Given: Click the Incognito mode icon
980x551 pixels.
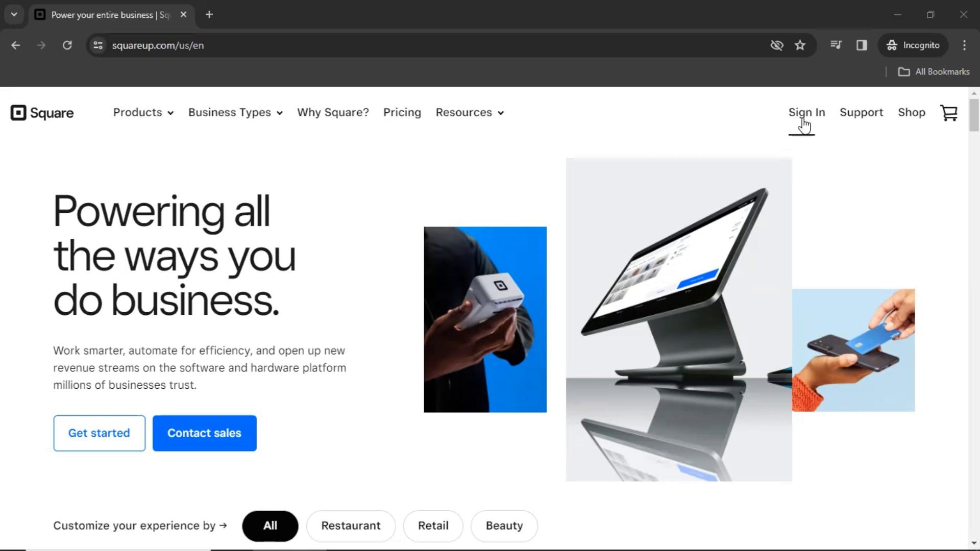Looking at the screenshot, I should 892,45.
